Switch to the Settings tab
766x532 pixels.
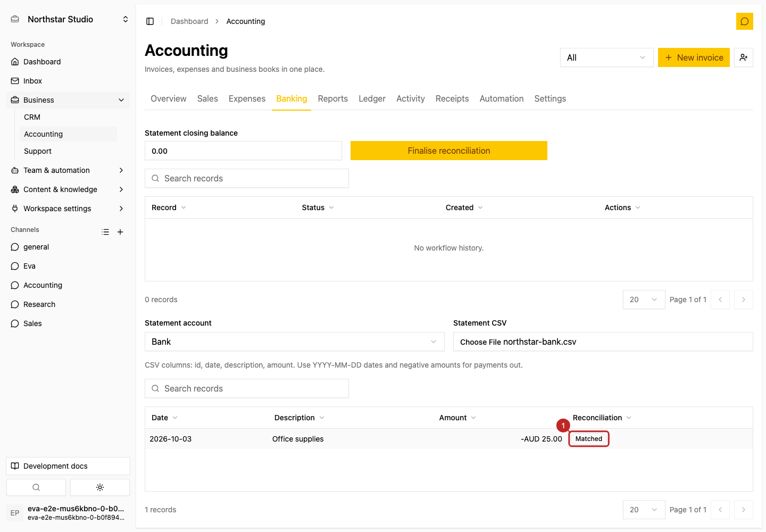(x=550, y=98)
